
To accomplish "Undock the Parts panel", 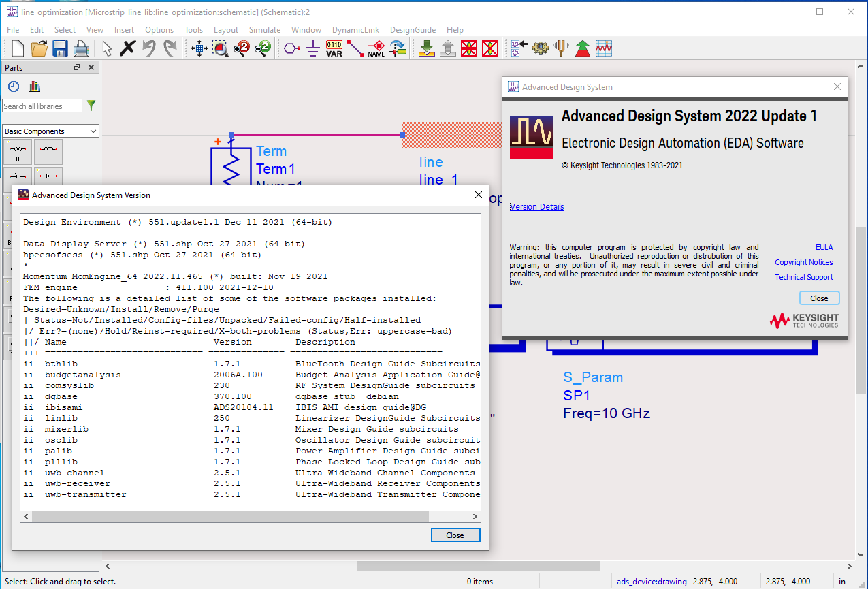I will (x=77, y=67).
